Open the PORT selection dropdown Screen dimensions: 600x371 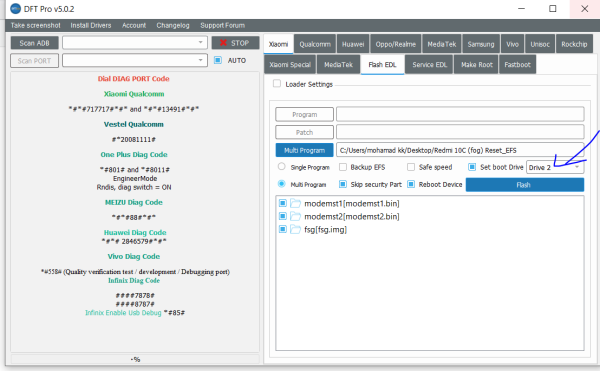(x=135, y=60)
